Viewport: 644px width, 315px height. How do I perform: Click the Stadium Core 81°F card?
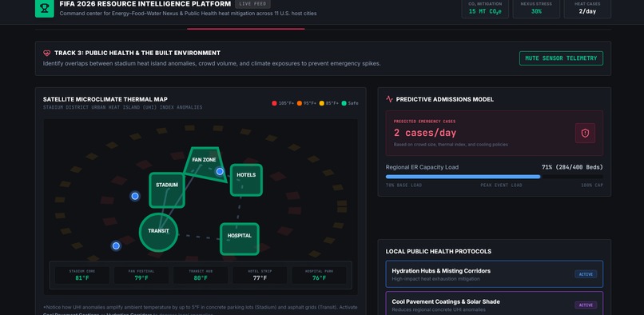point(82,275)
